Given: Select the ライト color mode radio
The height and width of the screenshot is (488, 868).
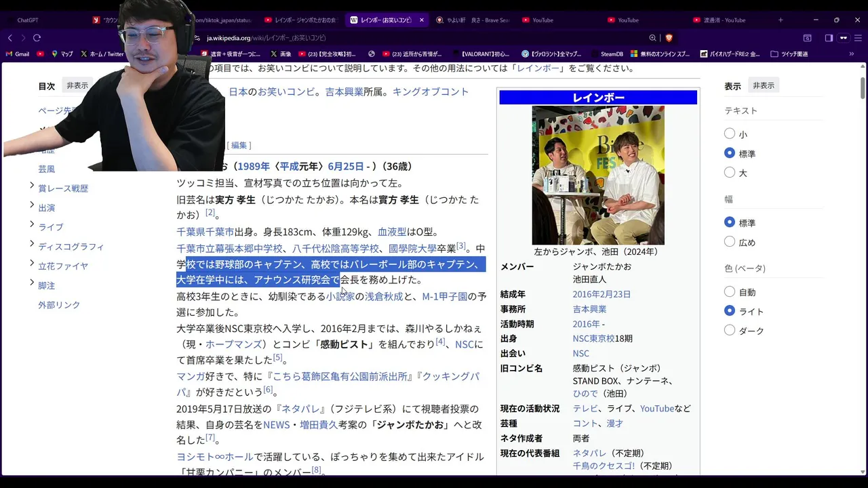Looking at the screenshot, I should coord(730,310).
